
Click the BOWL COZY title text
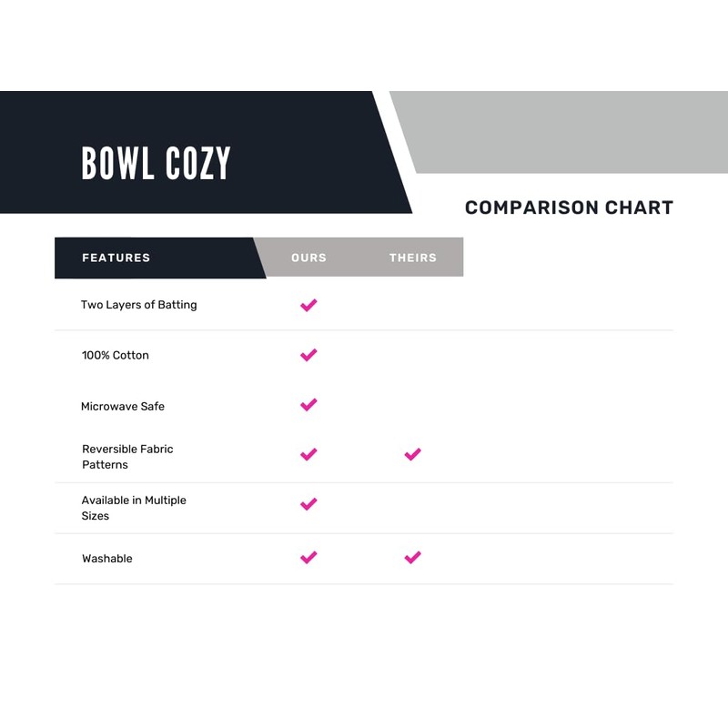(157, 164)
